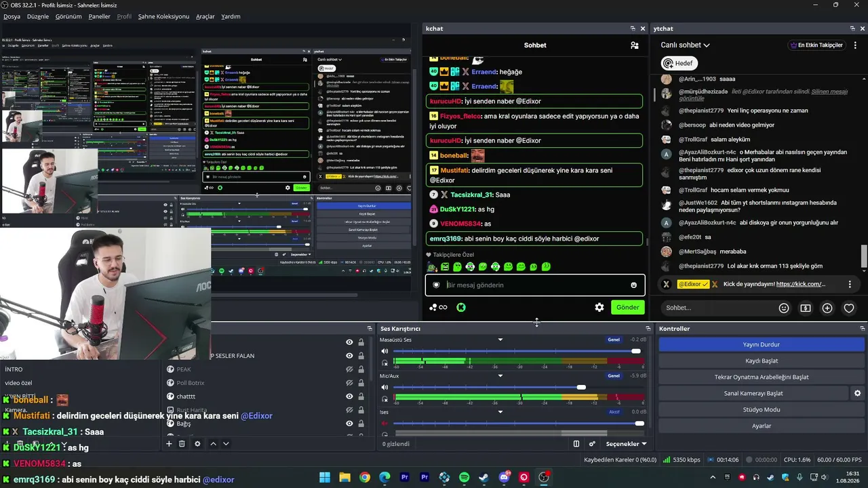This screenshot has height=488, width=868.
Task: Open the kick chat user list icon
Action: coord(635,45)
